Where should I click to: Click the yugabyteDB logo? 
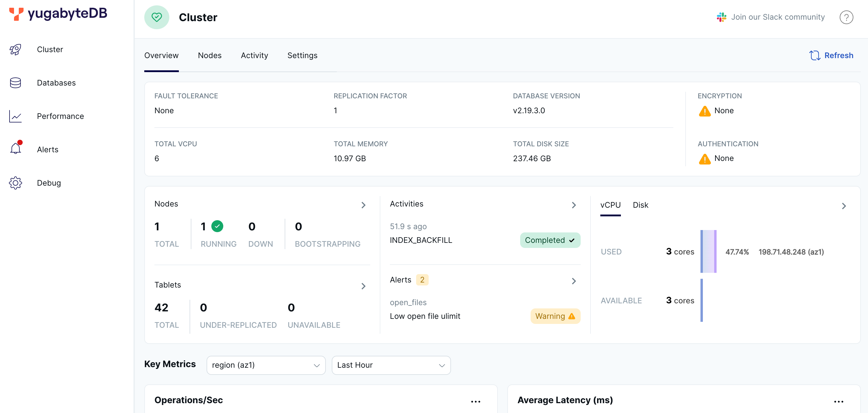tap(57, 13)
